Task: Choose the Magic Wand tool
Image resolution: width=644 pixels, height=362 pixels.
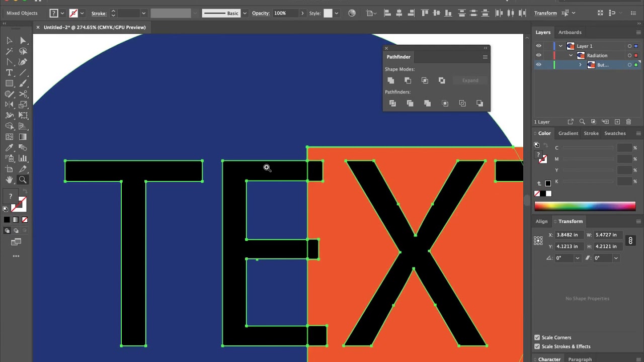Action: click(10, 51)
